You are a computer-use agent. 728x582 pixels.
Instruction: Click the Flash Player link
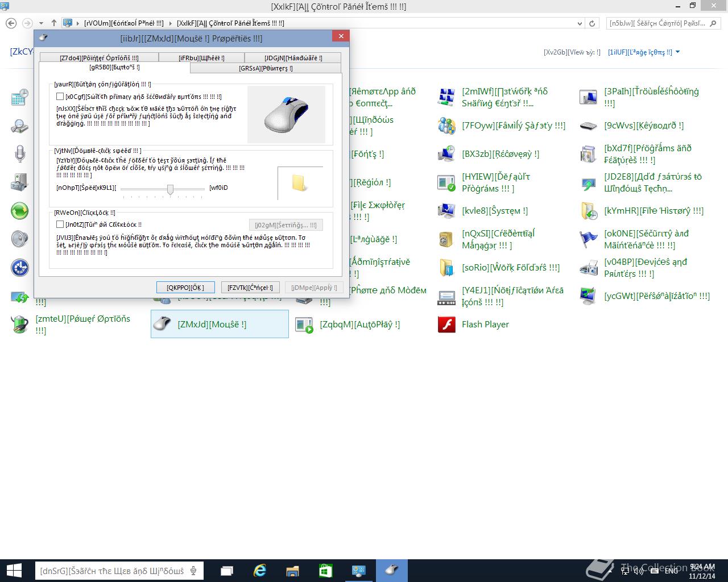pyautogui.click(x=485, y=325)
